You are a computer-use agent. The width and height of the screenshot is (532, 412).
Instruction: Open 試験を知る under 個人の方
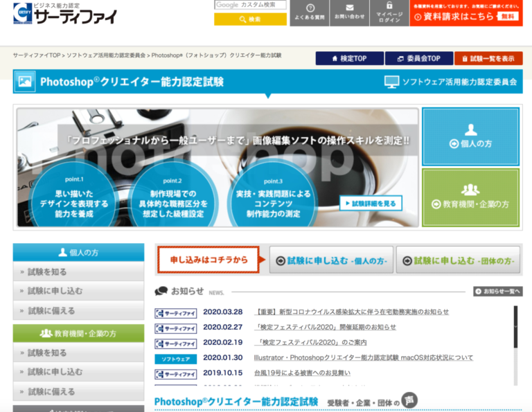(78, 271)
